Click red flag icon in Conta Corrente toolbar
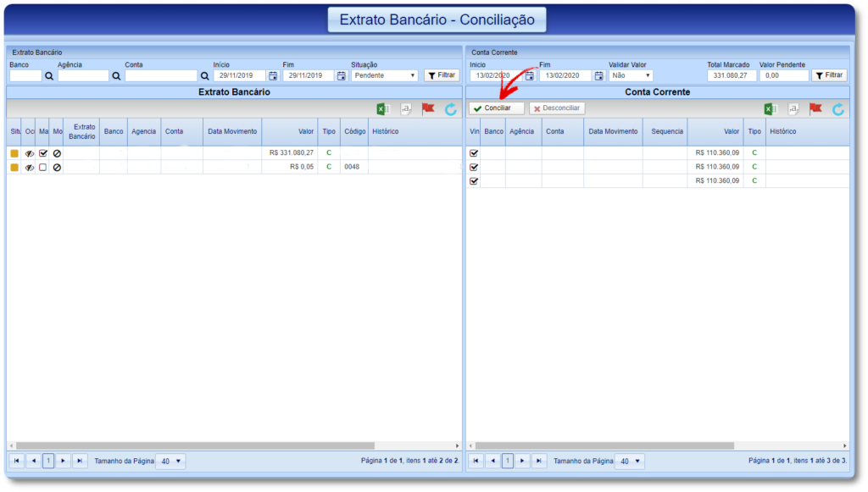The height and width of the screenshot is (492, 868). (x=815, y=109)
